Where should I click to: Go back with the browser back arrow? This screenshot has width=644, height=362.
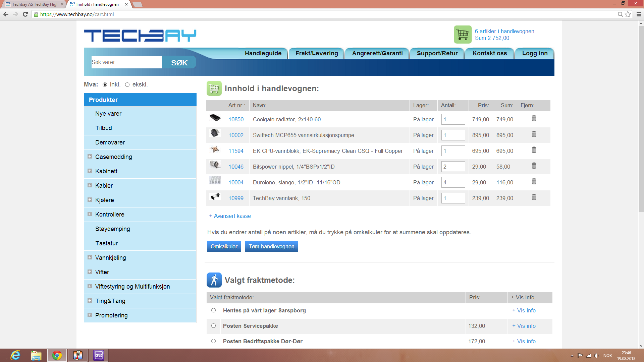click(6, 14)
